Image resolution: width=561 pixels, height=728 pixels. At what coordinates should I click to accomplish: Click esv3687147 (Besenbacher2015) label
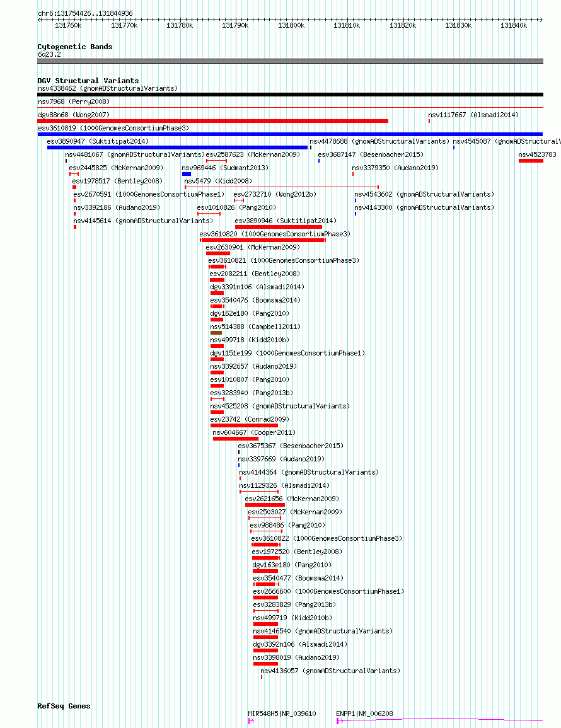[371, 154]
